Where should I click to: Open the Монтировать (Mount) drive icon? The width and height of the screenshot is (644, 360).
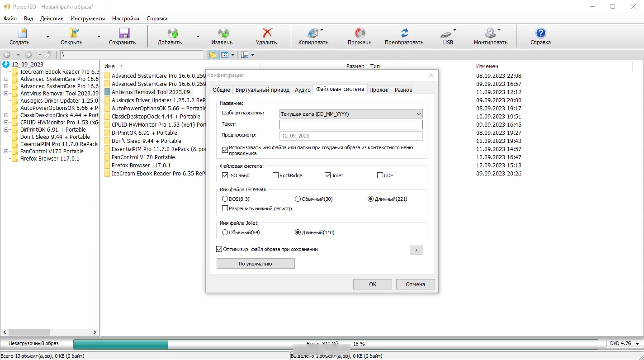point(490,33)
